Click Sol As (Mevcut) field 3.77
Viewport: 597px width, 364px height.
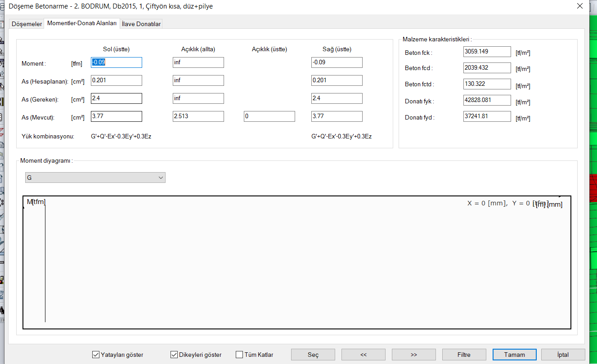[x=117, y=116]
